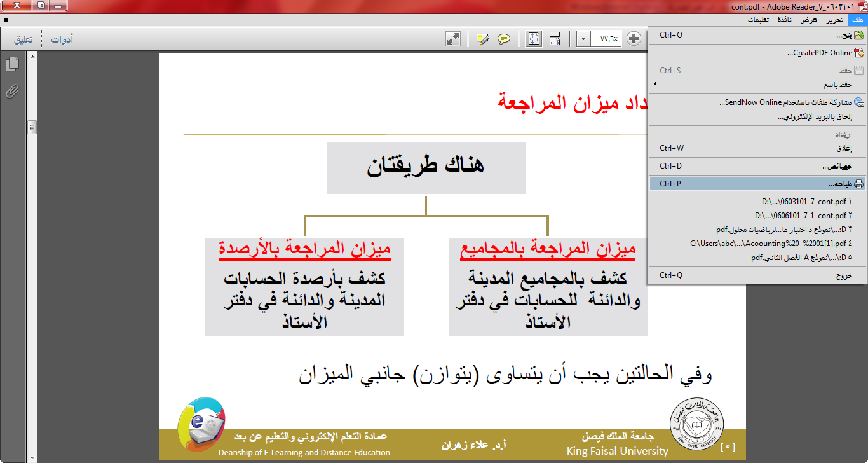Click the e-learning deanship logo

[201, 424]
